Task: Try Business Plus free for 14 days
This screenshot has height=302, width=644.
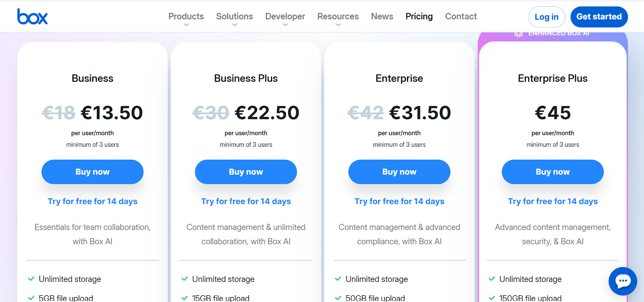Action: point(246,201)
